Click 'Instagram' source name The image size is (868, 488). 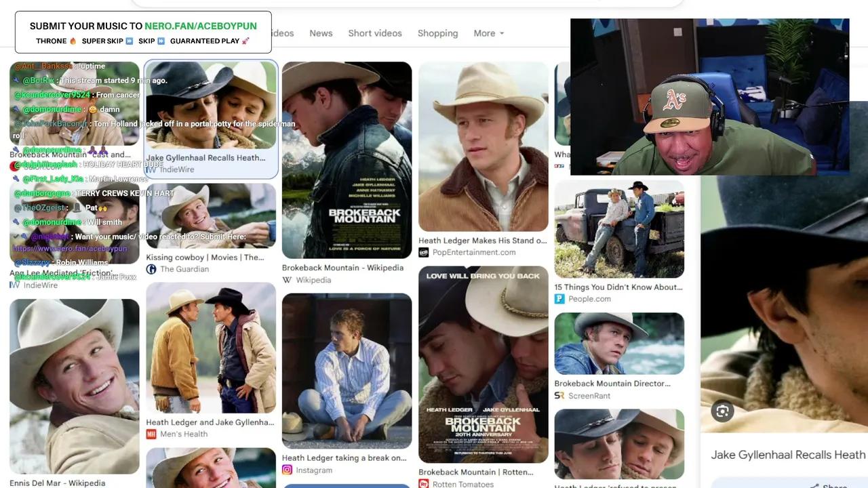point(314,470)
